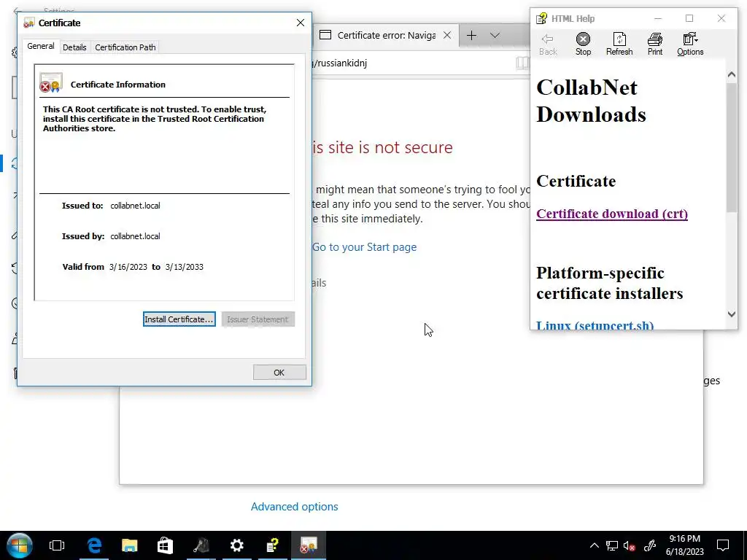Click scroll up arrow in HTML Help
The image size is (747, 560).
[731, 75]
